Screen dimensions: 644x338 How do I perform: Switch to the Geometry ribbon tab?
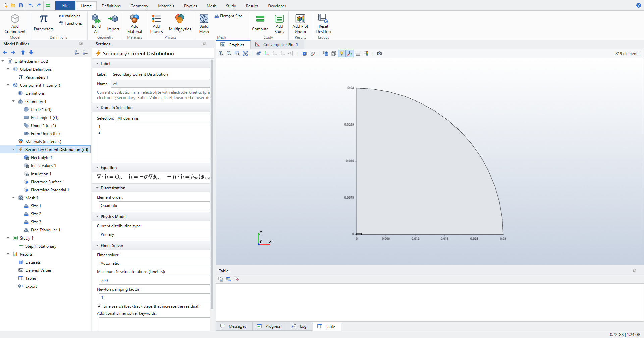pyautogui.click(x=139, y=6)
